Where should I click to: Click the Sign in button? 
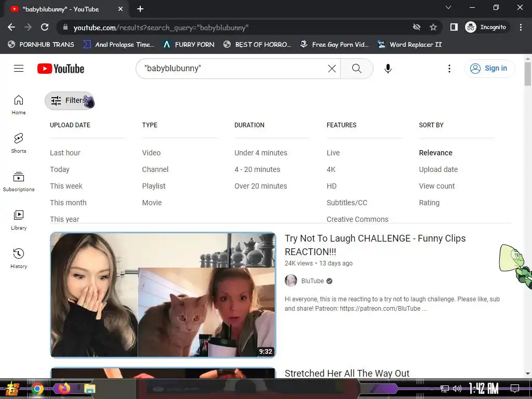[x=489, y=68]
